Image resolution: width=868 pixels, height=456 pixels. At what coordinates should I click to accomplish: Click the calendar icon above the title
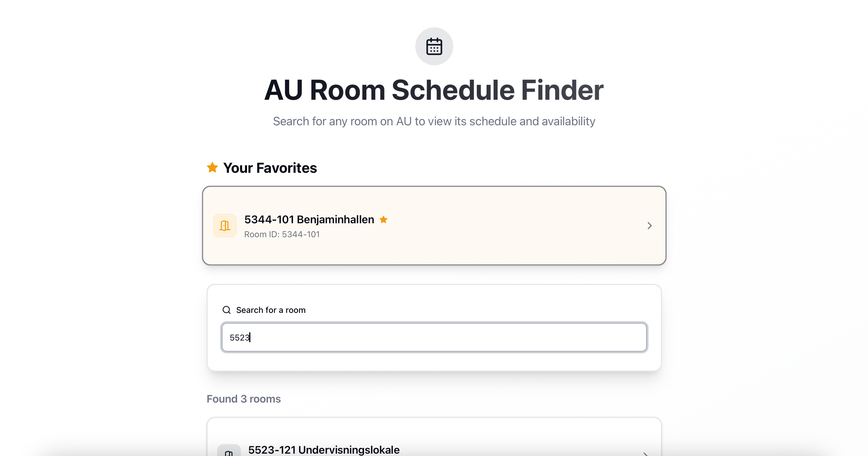coord(434,46)
